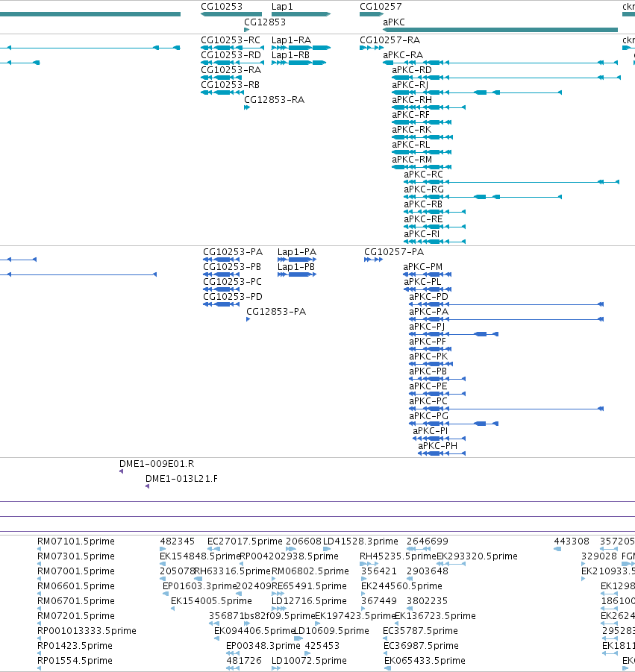Select the RE65491.5prime EST label
This screenshot has width=635, height=672.
[x=309, y=586]
